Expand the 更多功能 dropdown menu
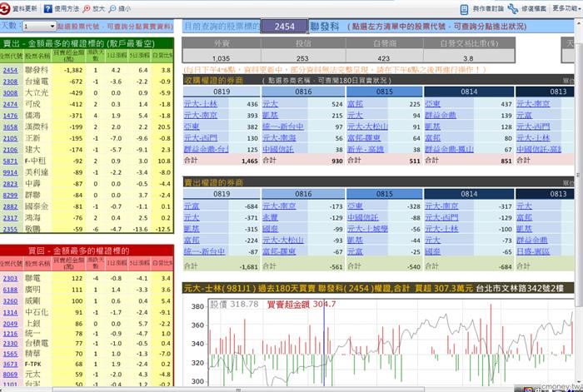 [x=566, y=7]
